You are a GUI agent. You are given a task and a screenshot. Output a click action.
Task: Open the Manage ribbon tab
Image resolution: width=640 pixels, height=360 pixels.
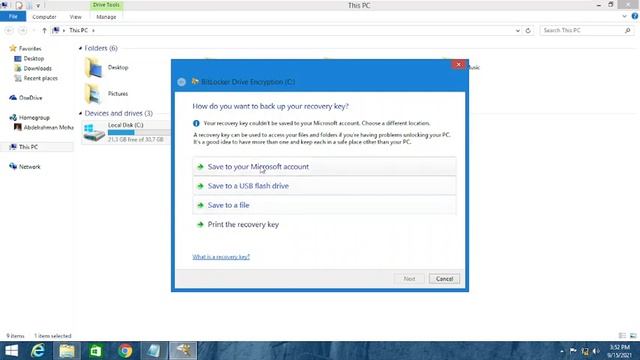[x=106, y=17]
